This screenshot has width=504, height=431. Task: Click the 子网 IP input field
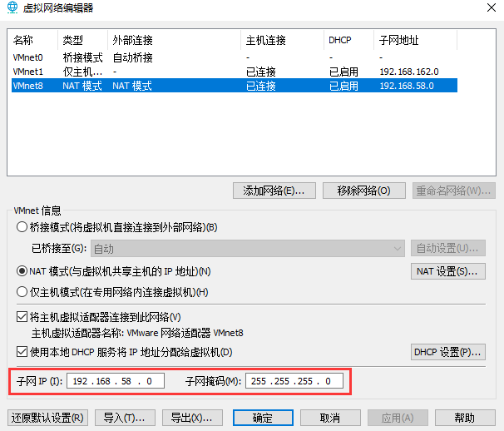(x=116, y=381)
